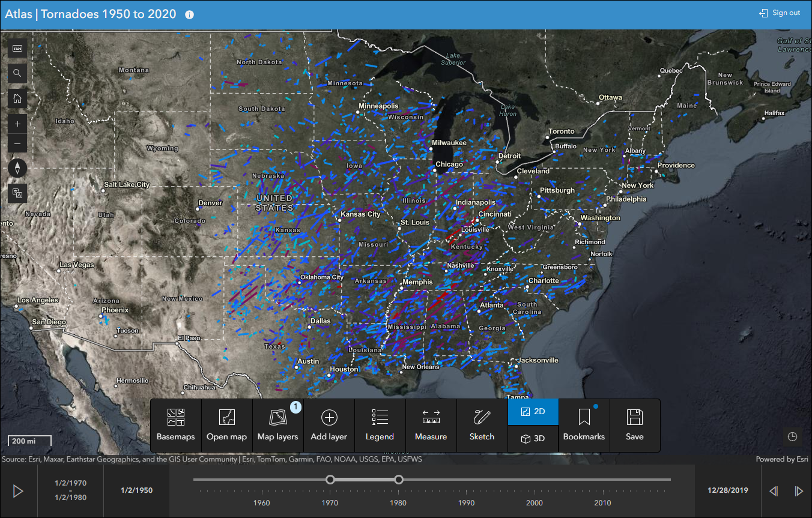The width and height of the screenshot is (812, 518).
Task: Click the 1980 end handle on the time slider
Action: (x=398, y=480)
